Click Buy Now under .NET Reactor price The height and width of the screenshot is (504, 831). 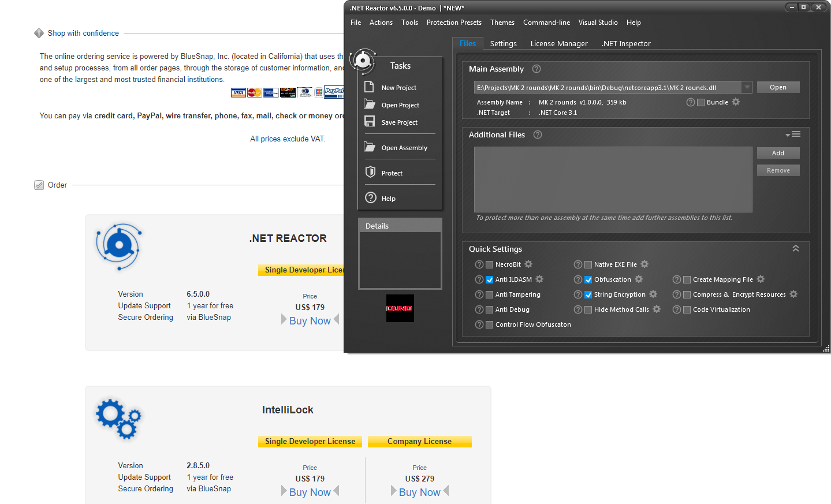[310, 320]
